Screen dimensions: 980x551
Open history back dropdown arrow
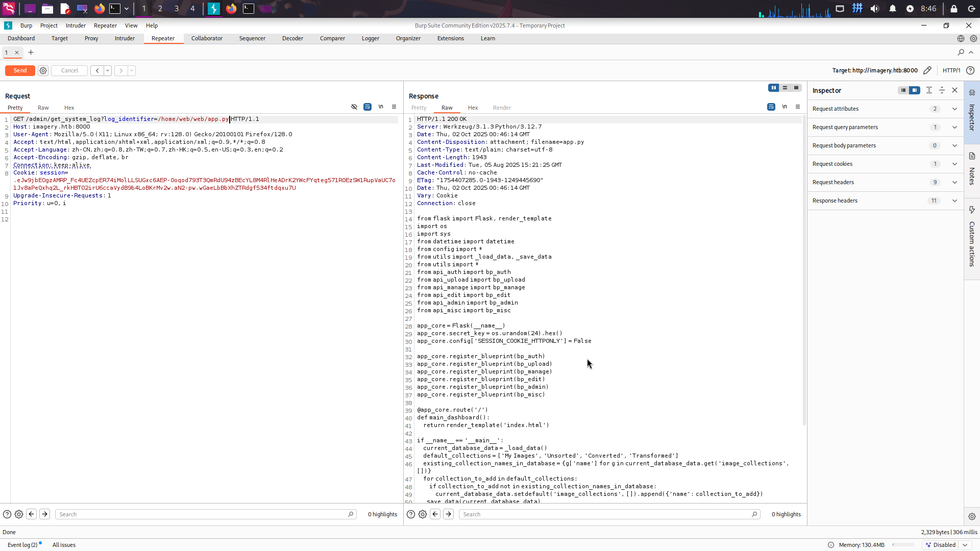tap(108, 71)
